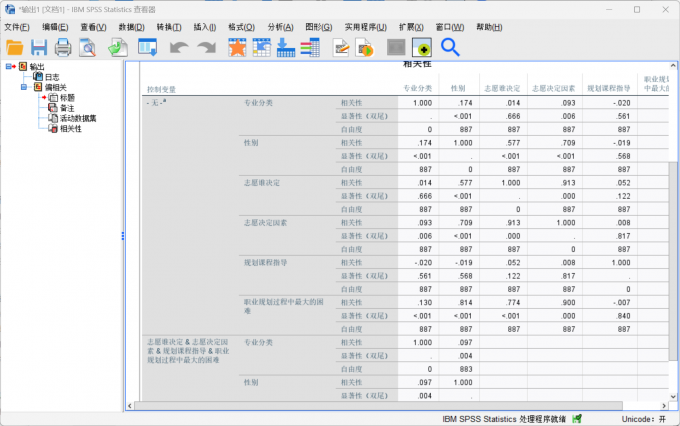This screenshot has width=680, height=426.
Task: Click the horizontal scrollbar right arrow
Action: [x=664, y=406]
